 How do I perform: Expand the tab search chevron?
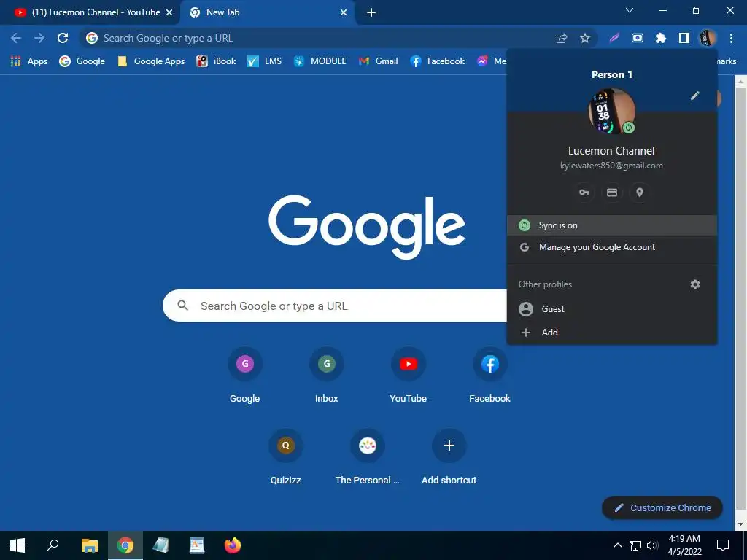[630, 10]
